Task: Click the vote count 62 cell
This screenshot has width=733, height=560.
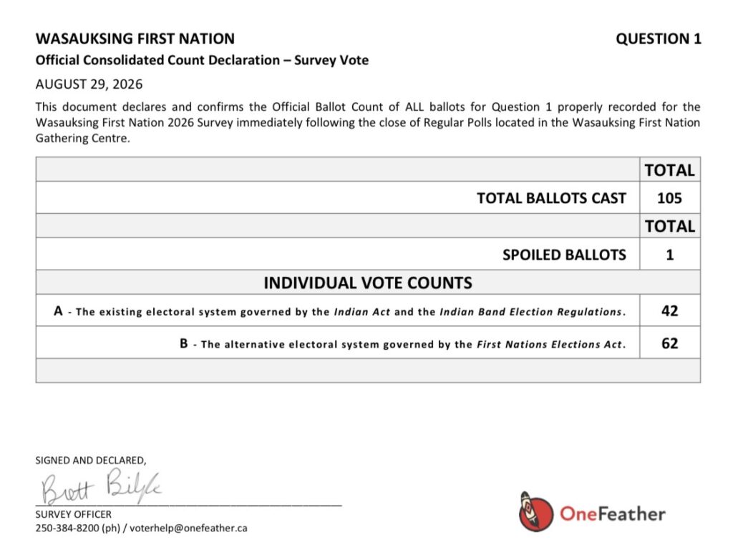Action: (x=670, y=343)
